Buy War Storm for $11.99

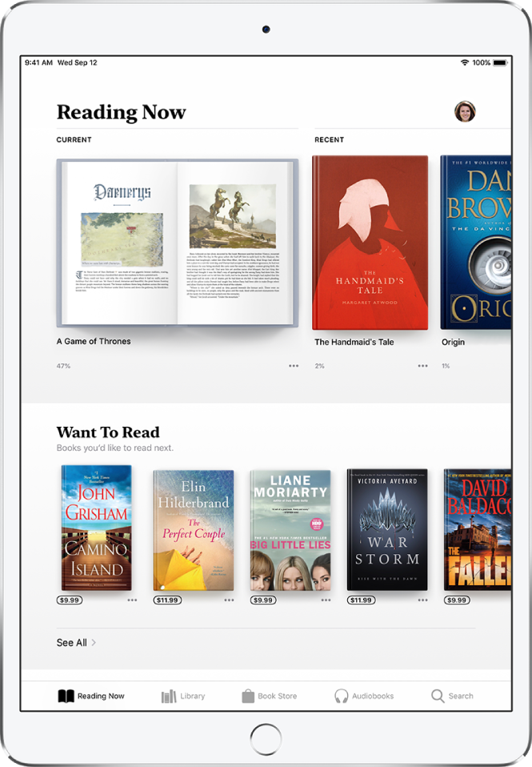pos(361,600)
